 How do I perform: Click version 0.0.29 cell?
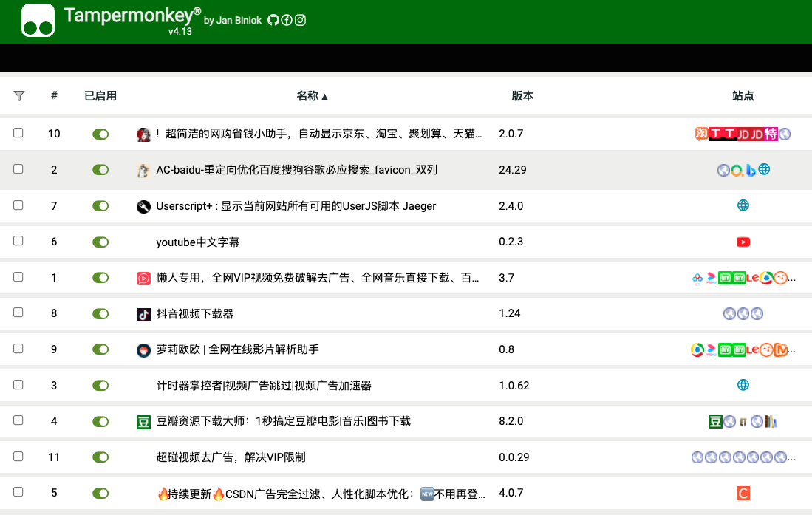click(514, 457)
